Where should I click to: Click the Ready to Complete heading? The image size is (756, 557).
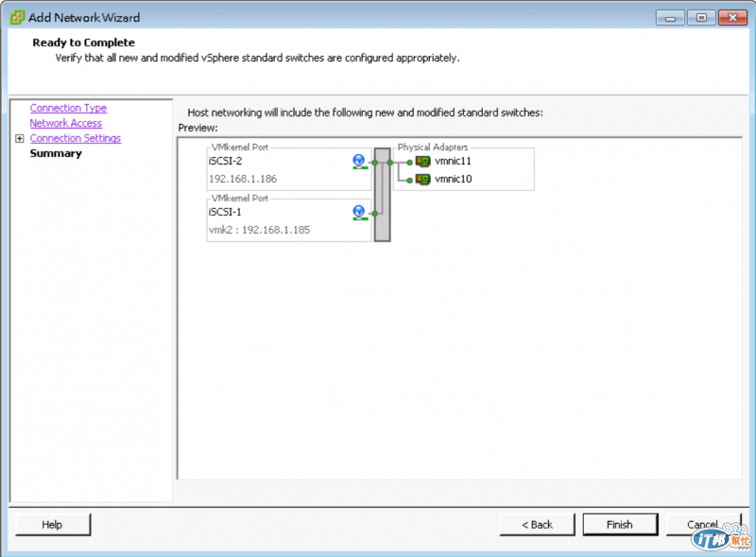click(83, 43)
